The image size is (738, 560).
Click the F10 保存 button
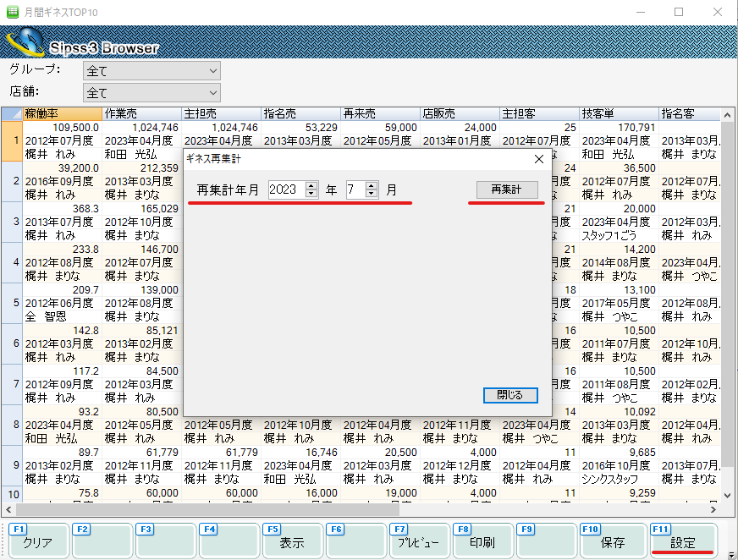click(612, 541)
